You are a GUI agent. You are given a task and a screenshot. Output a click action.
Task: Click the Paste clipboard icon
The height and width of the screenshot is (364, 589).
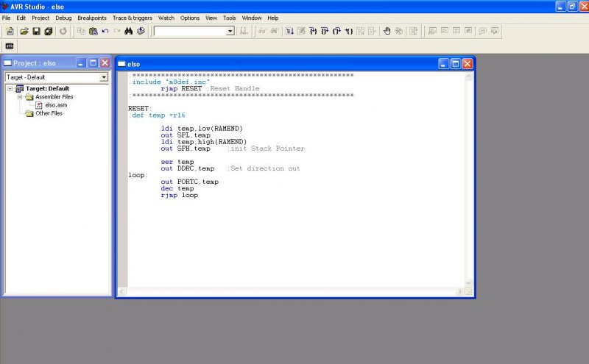click(x=94, y=31)
